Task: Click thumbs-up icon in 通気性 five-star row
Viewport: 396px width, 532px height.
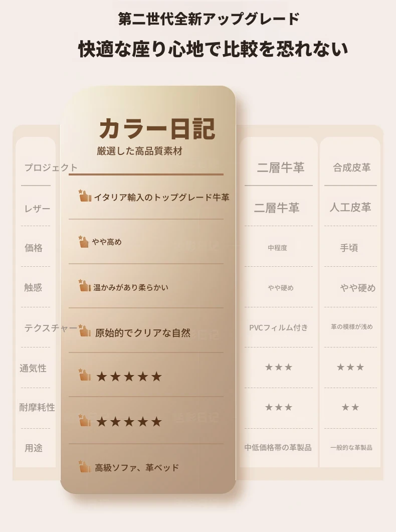Action: 84,375
